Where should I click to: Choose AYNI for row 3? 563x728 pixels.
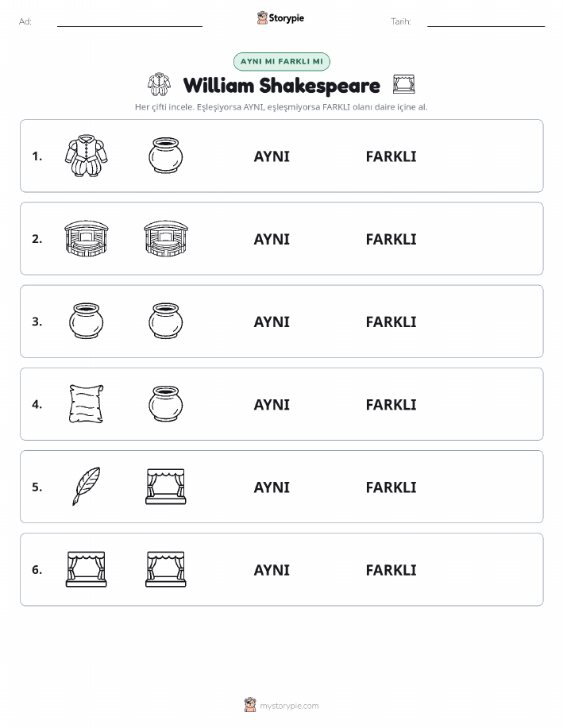tap(272, 322)
